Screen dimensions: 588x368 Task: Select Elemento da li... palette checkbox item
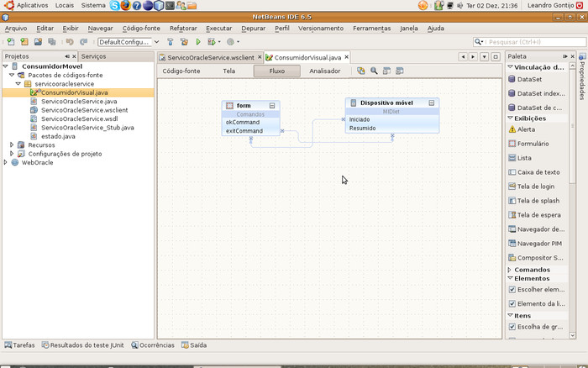[x=537, y=303]
